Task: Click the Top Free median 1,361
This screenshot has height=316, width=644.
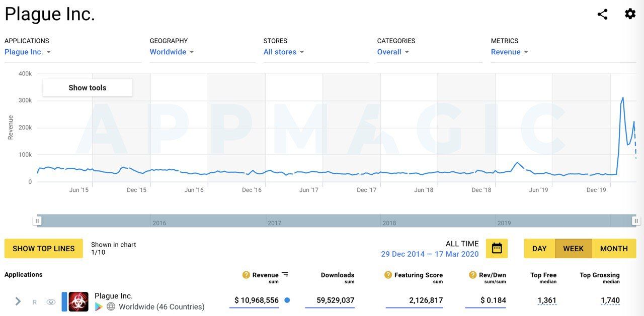Action: tap(547, 300)
